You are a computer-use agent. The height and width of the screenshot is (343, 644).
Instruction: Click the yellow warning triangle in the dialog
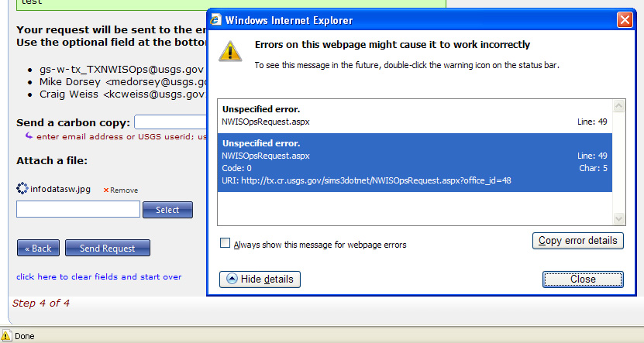(230, 51)
